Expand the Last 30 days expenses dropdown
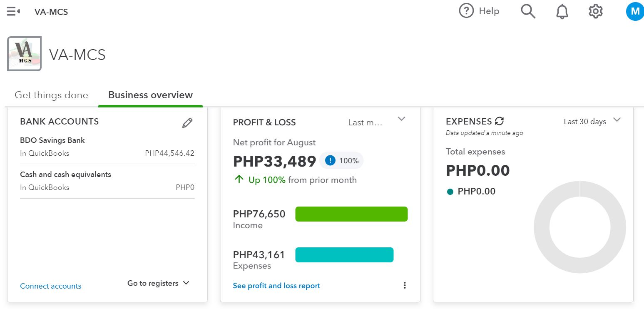Image resolution: width=644 pixels, height=309 pixels. coord(617,120)
